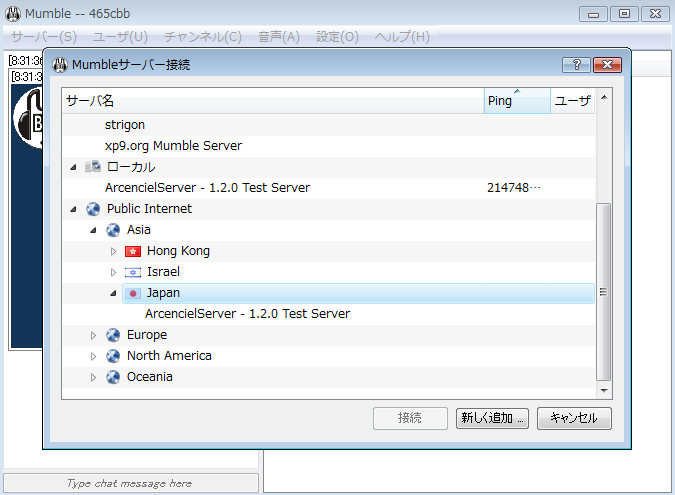The height and width of the screenshot is (495, 675).
Task: Sort by the サーバ名 column header
Action: tap(273, 101)
